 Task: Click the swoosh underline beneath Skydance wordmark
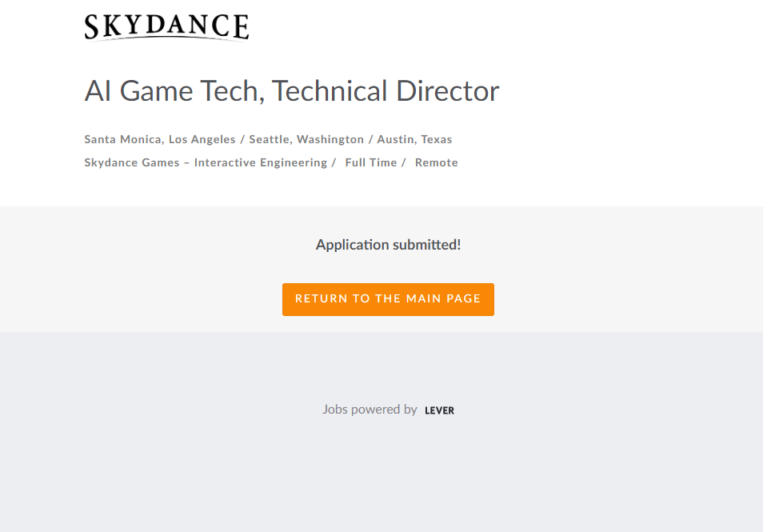166,38
